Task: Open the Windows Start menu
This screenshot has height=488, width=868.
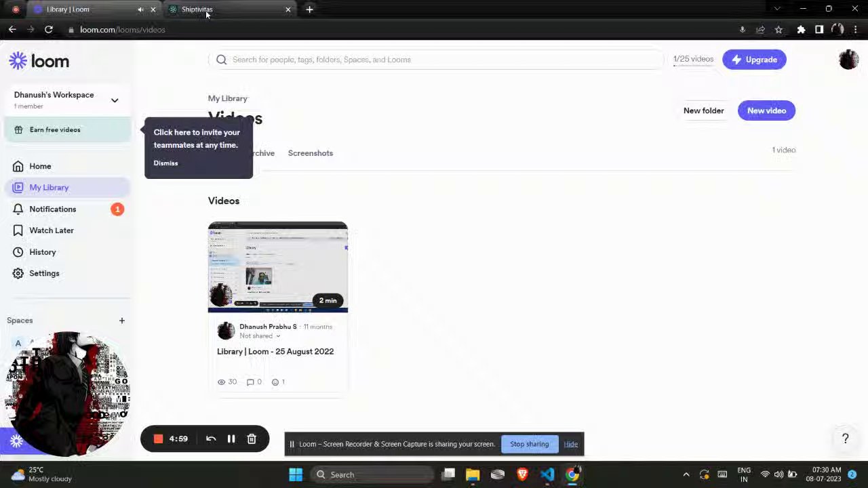Action: pyautogui.click(x=296, y=475)
